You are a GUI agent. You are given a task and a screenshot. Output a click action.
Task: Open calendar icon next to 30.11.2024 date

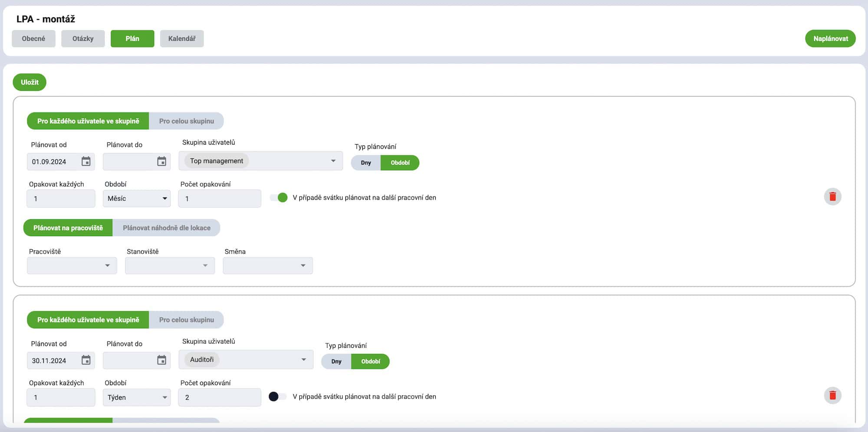(x=86, y=360)
